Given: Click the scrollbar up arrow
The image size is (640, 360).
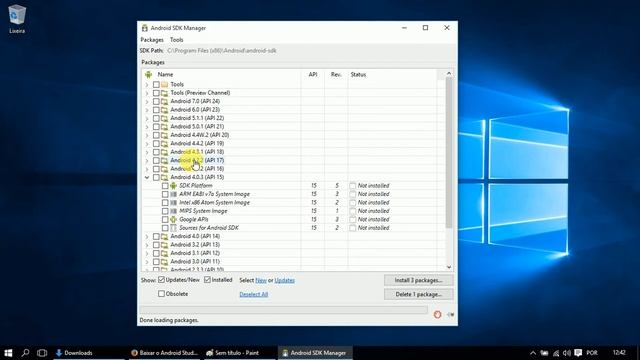Looking at the screenshot, I should 449,74.
